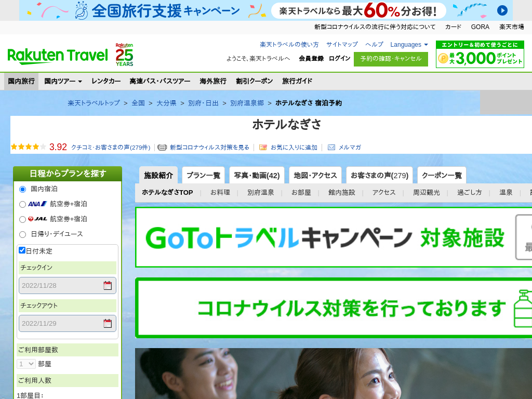
Task: Click the 予約の確認・キャンセル button
Action: pyautogui.click(x=391, y=59)
